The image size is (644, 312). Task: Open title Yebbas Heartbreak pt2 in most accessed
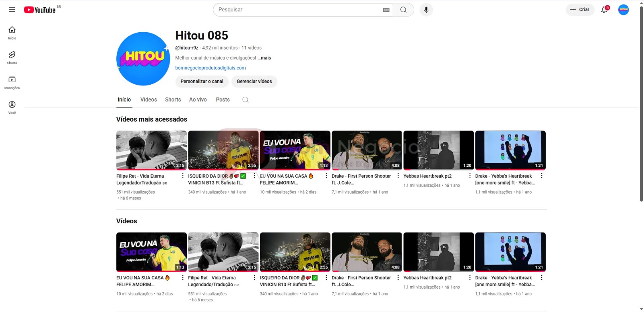(x=427, y=176)
